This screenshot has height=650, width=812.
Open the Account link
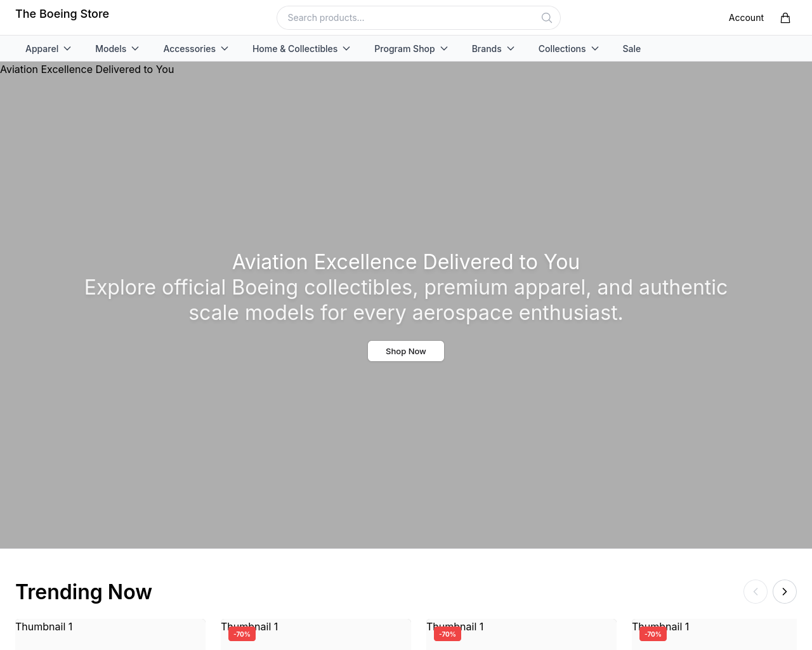[x=746, y=18]
